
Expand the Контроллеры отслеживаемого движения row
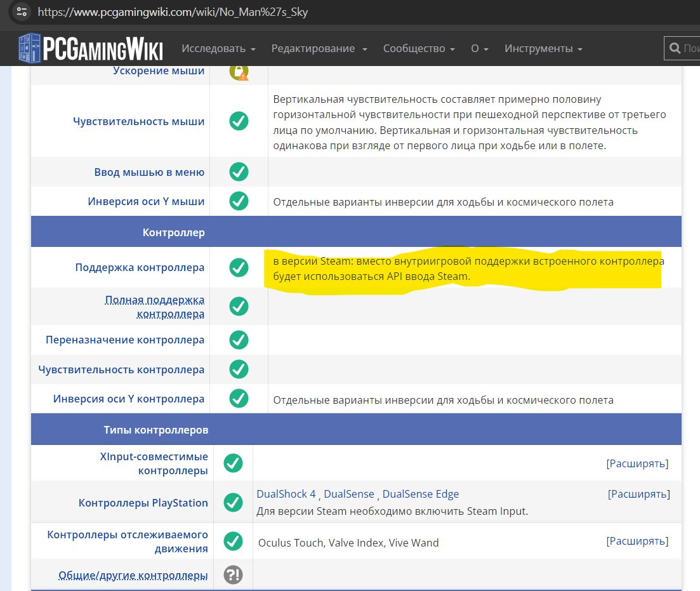pos(637,541)
